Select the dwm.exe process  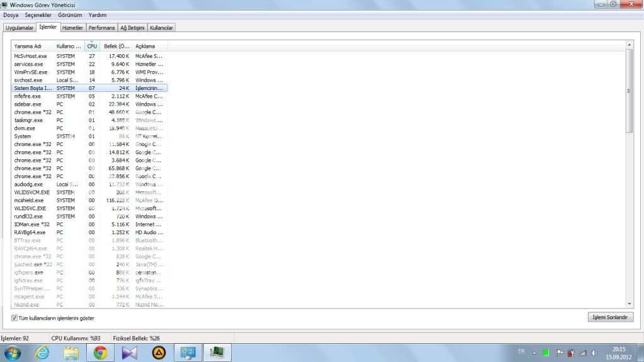coord(89,128)
